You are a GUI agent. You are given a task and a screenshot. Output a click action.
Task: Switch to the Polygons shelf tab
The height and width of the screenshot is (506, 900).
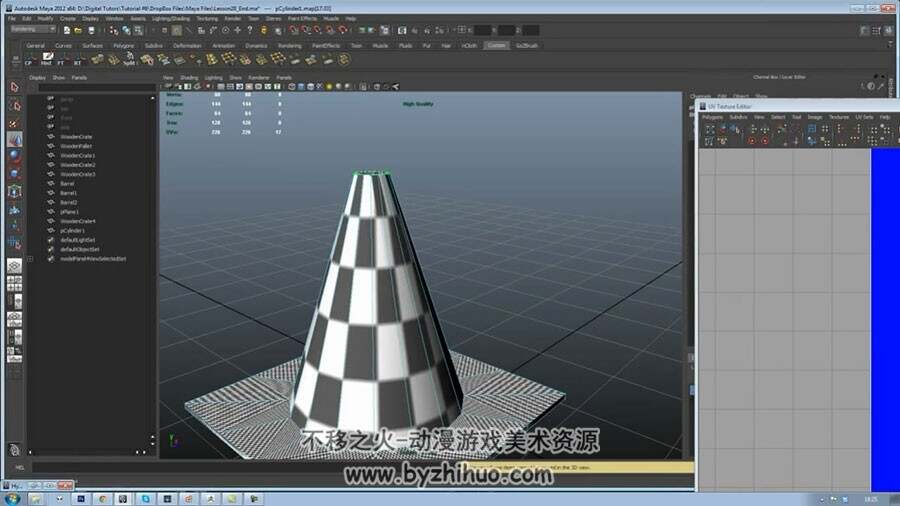pos(123,45)
